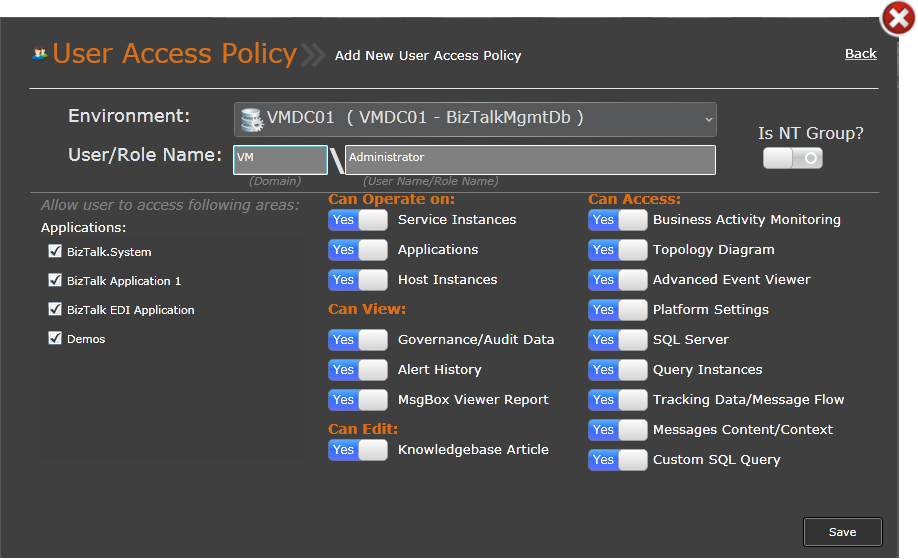Disable Service Instances operate toggle

tap(357, 220)
